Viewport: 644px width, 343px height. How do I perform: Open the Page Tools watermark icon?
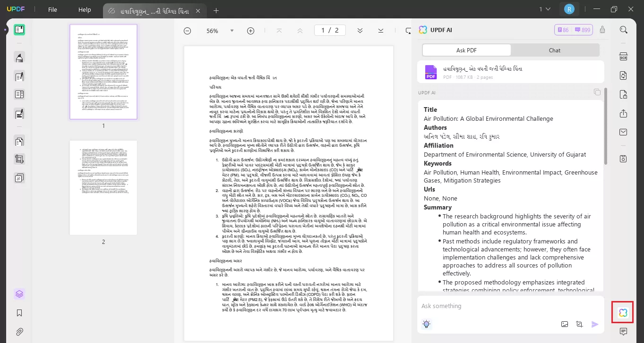[19, 178]
